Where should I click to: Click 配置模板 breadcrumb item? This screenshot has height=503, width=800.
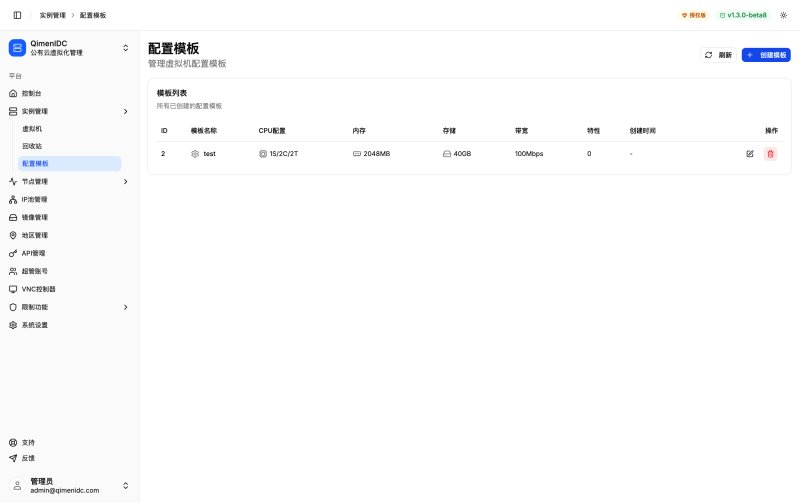pos(93,15)
